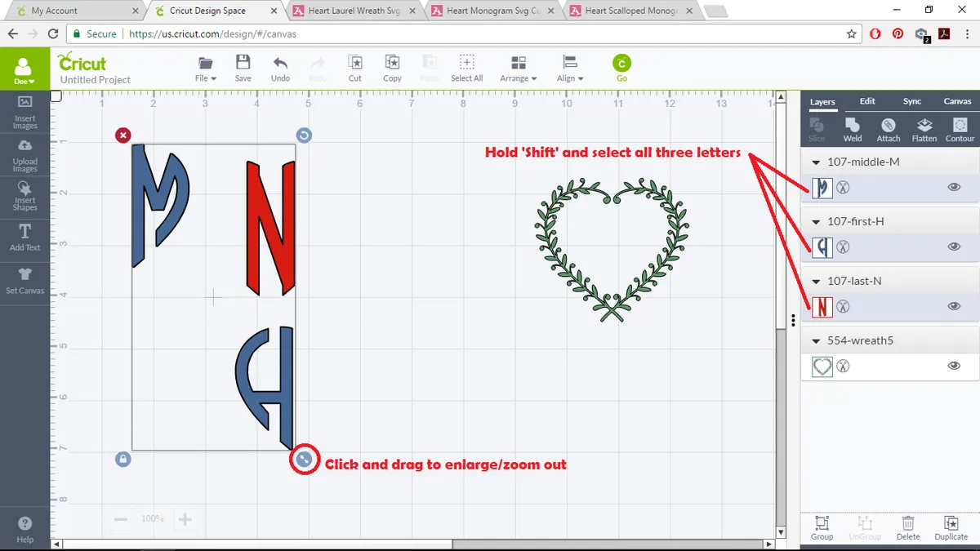
Task: Click the zoom out minus button
Action: (x=121, y=519)
